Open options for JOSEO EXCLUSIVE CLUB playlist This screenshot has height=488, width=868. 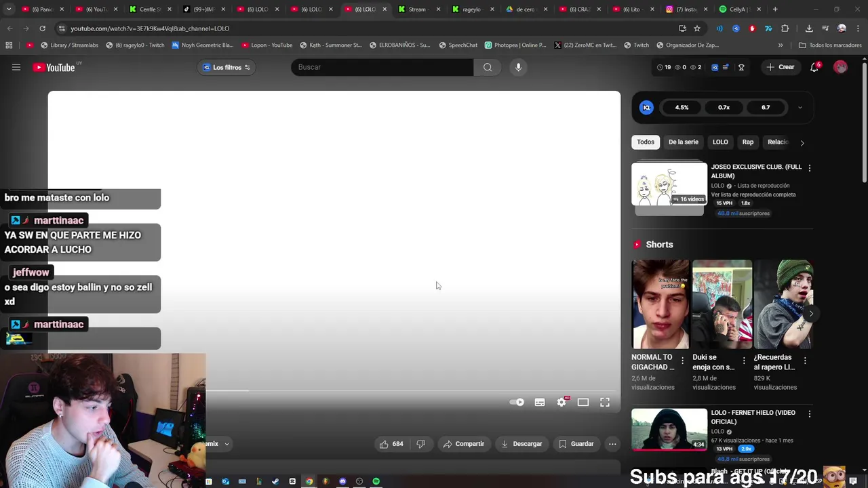point(809,167)
